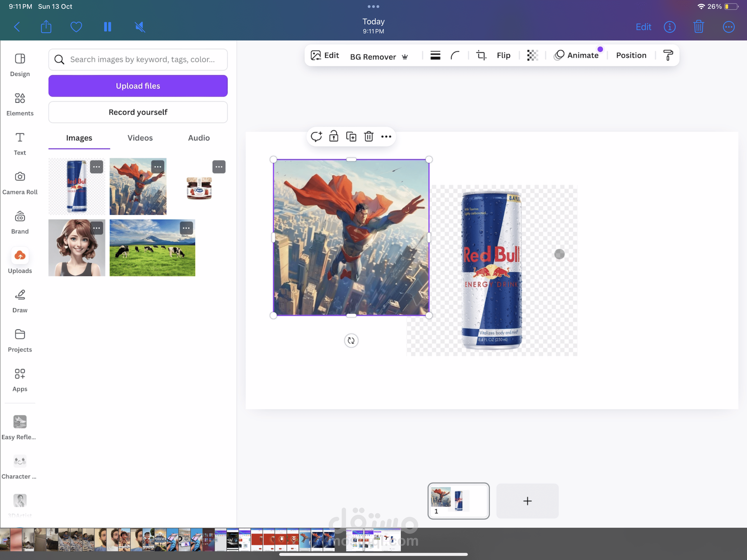
Task: Toggle favorite heart in Photos bar
Action: [76, 27]
